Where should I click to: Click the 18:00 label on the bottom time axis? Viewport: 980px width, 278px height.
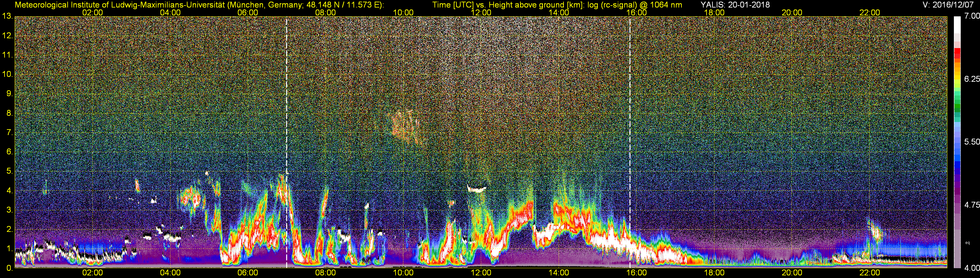pyautogui.click(x=714, y=273)
